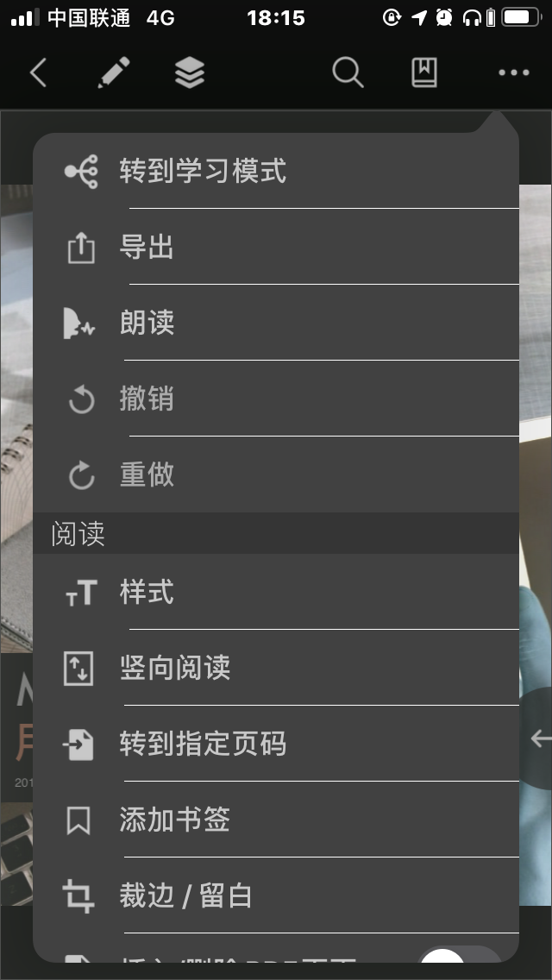Tap the headphones icon in status bar

pyautogui.click(x=472, y=18)
